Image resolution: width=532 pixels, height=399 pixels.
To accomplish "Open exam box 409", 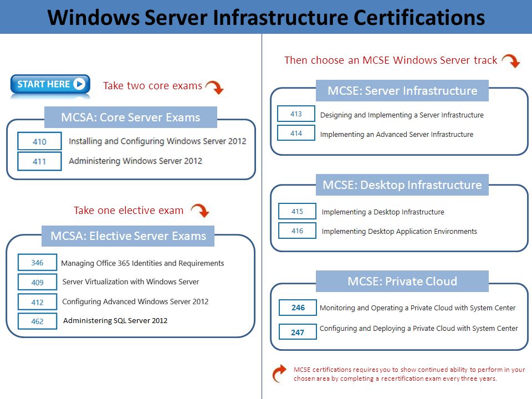I will click(37, 282).
